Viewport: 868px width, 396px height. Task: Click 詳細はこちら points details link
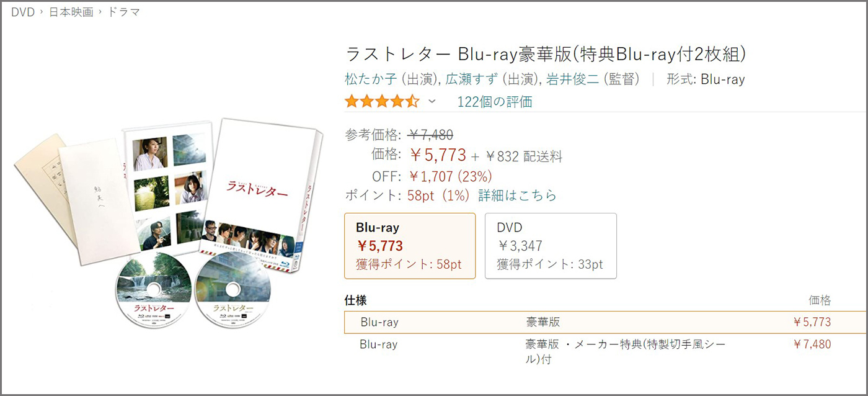pyautogui.click(x=517, y=196)
